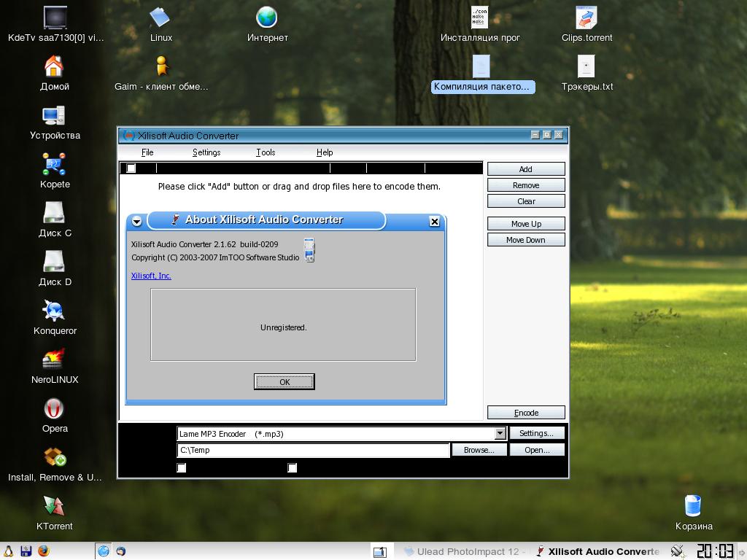Expand the Lame MP3 Encoder dropdown arrow
The height and width of the screenshot is (560, 747).
click(x=500, y=433)
